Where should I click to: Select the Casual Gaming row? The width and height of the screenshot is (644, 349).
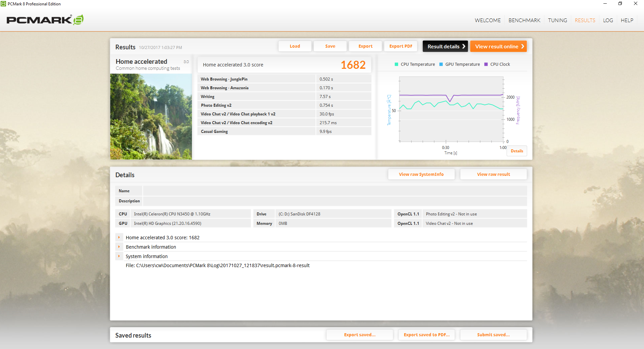pyautogui.click(x=284, y=132)
